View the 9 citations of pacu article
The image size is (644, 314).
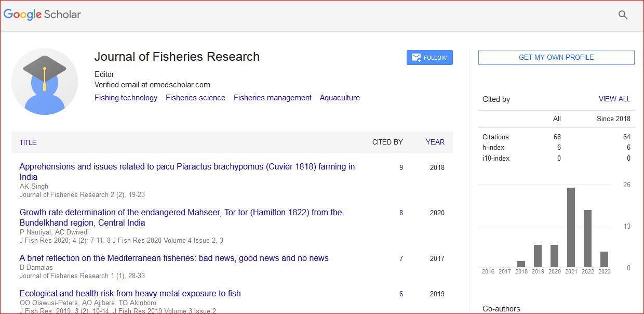click(401, 167)
